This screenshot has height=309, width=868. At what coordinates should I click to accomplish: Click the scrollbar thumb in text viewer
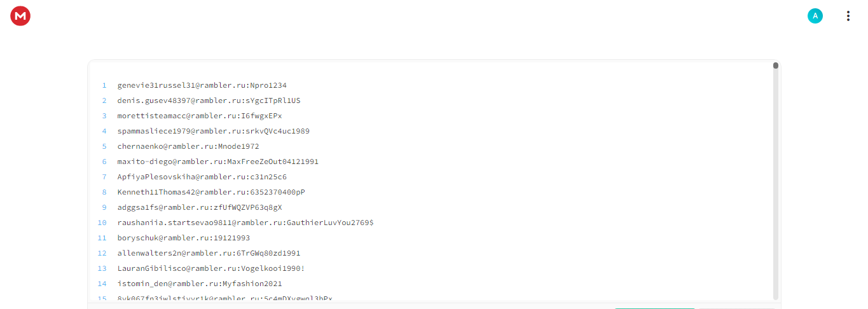click(x=776, y=65)
